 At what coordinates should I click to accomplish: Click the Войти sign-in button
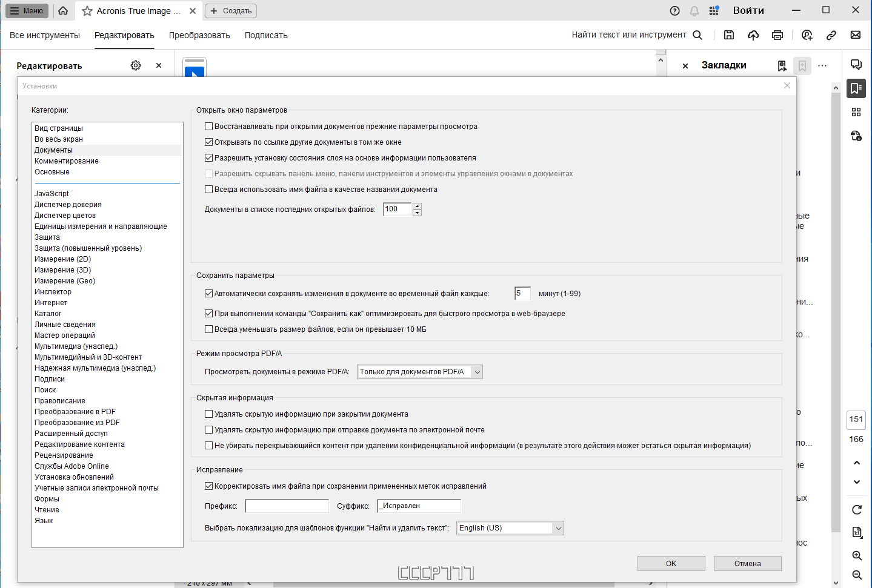748,10
